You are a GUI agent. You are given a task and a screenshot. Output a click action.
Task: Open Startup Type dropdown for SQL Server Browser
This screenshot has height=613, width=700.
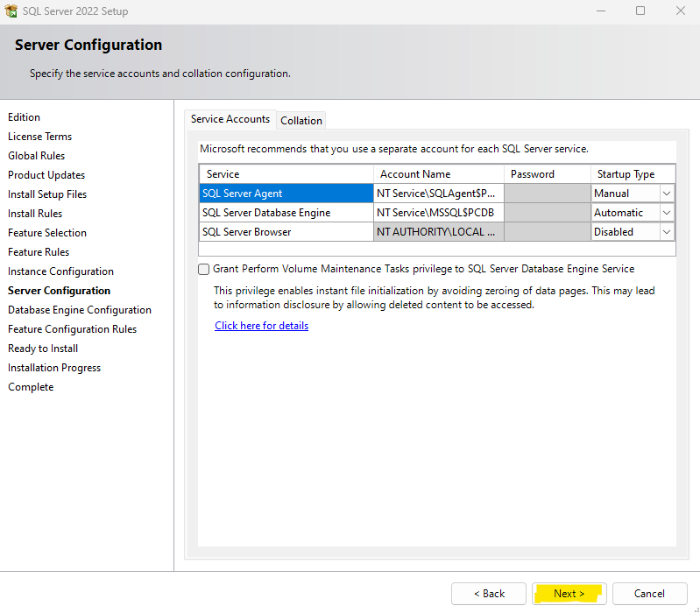(x=667, y=232)
